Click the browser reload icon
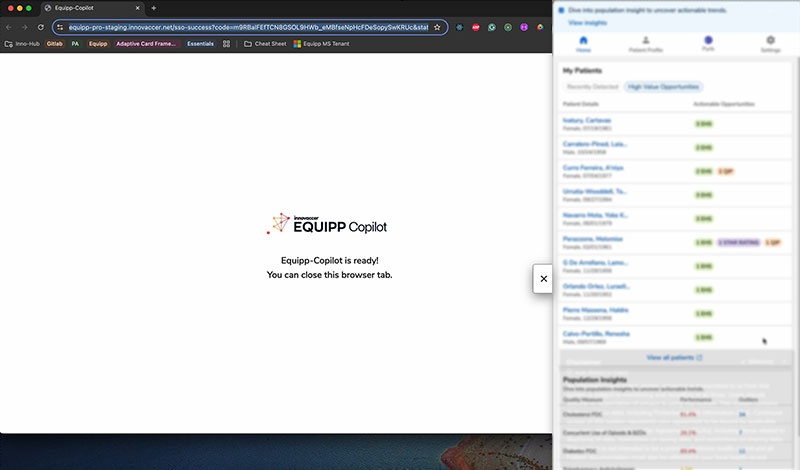800x470 pixels. tap(41, 27)
